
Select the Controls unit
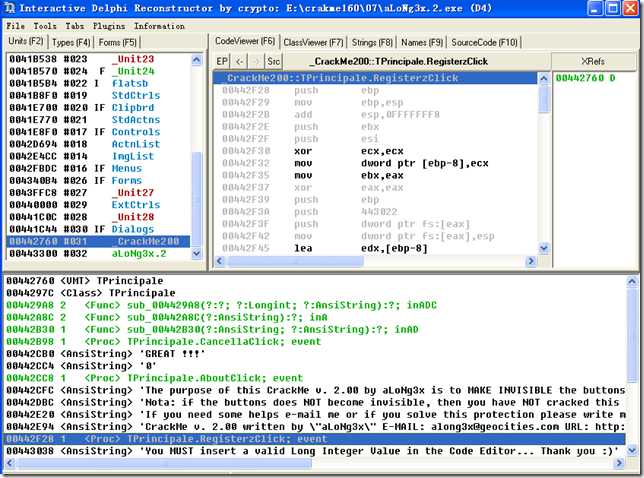pyautogui.click(x=98, y=132)
